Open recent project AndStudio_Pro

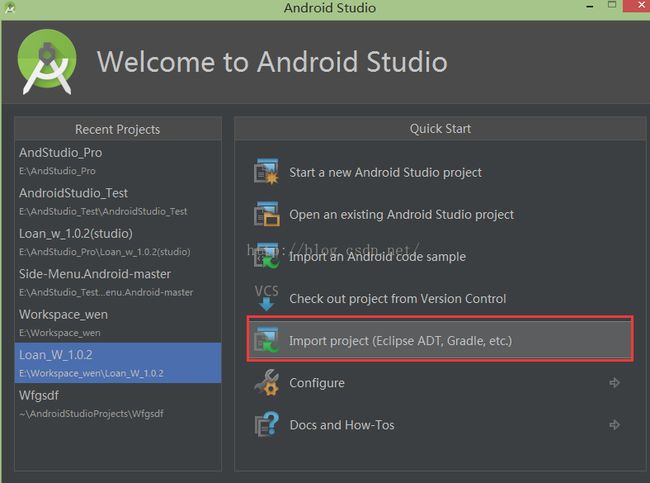(x=61, y=153)
